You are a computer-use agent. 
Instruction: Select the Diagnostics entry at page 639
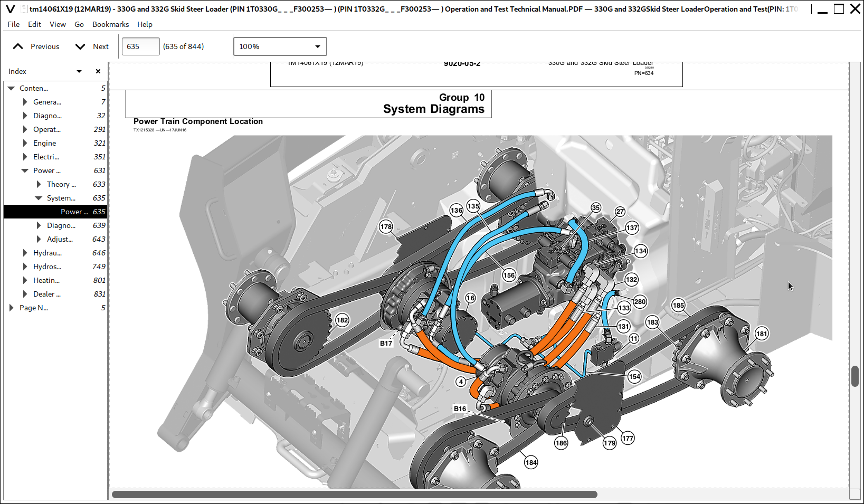tap(62, 225)
